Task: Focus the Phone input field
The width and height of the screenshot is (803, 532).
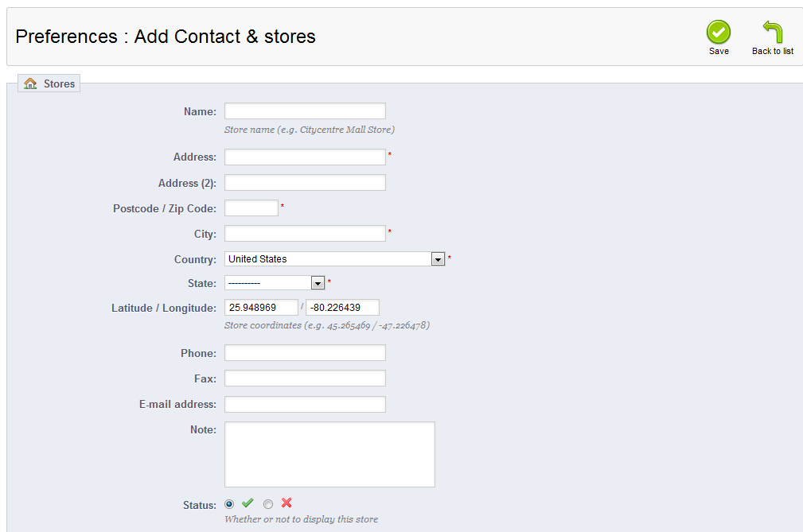Action: pos(306,353)
